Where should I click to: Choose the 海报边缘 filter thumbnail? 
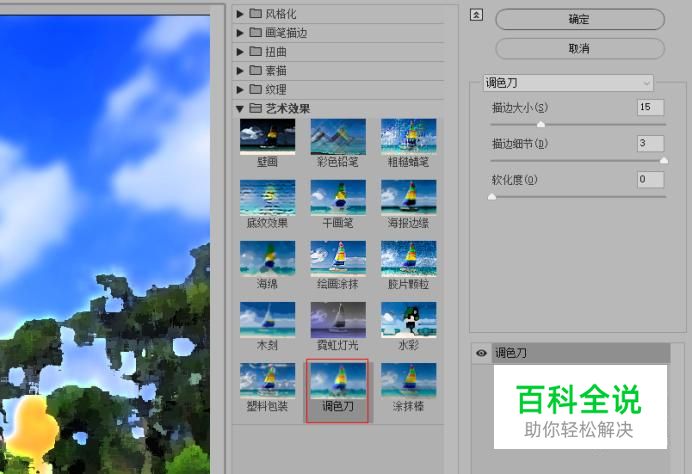[x=409, y=198]
